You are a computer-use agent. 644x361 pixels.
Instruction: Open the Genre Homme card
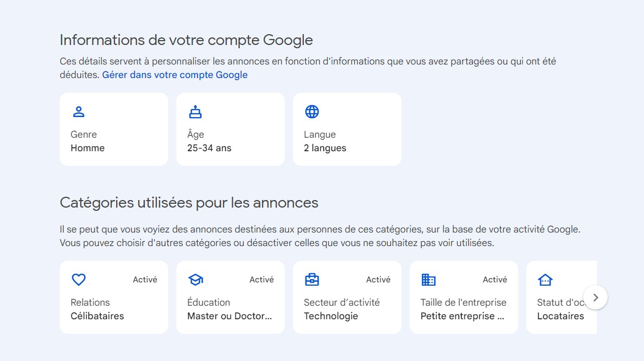(x=114, y=129)
